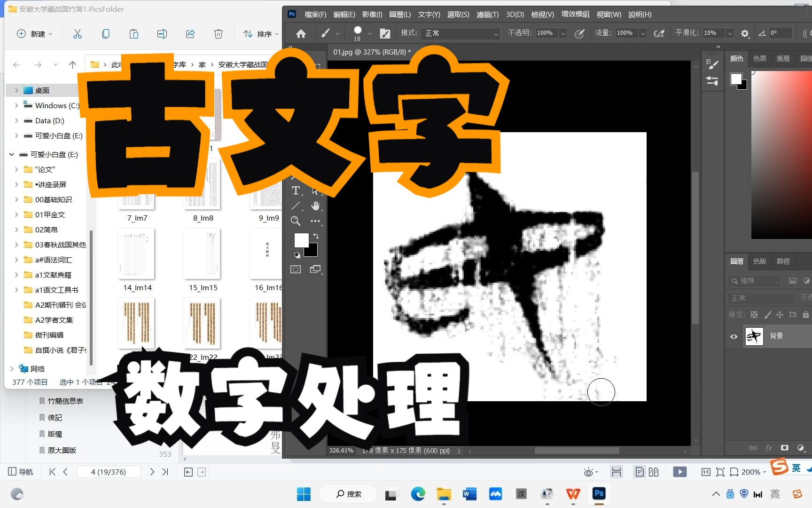Image resolution: width=812 pixels, height=508 pixels.
Task: Open the brush settings panel icon
Action: pyautogui.click(x=385, y=33)
